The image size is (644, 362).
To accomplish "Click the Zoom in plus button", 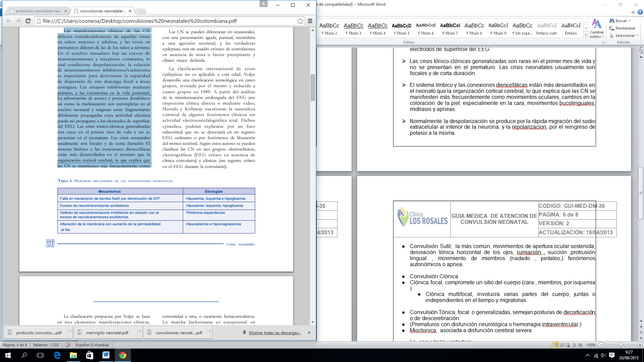I will tap(640, 345).
